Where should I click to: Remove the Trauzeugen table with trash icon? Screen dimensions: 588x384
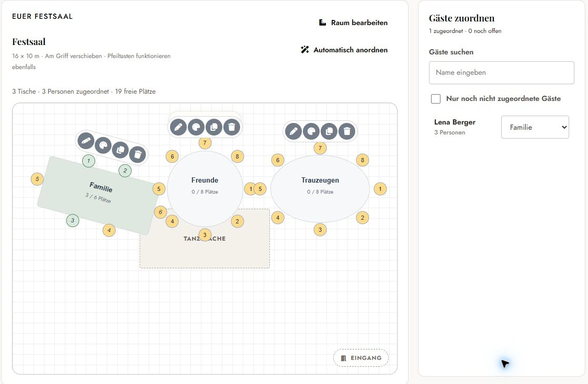pos(347,131)
